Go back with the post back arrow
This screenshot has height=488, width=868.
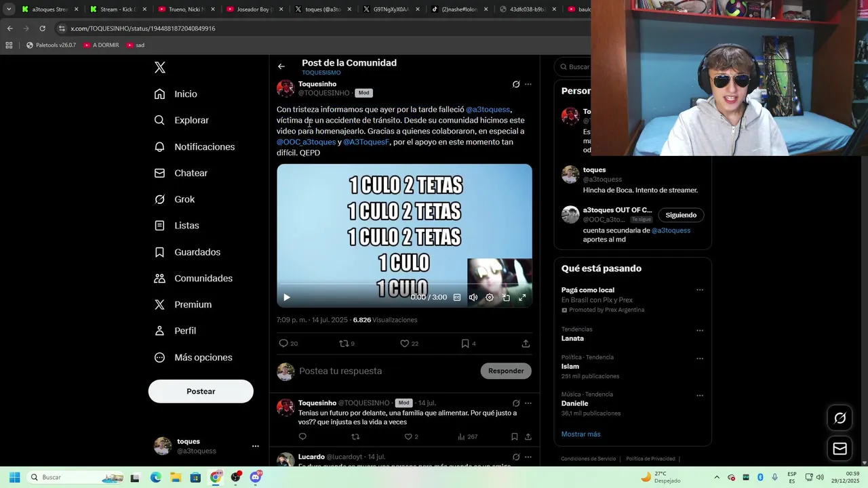[x=281, y=66]
